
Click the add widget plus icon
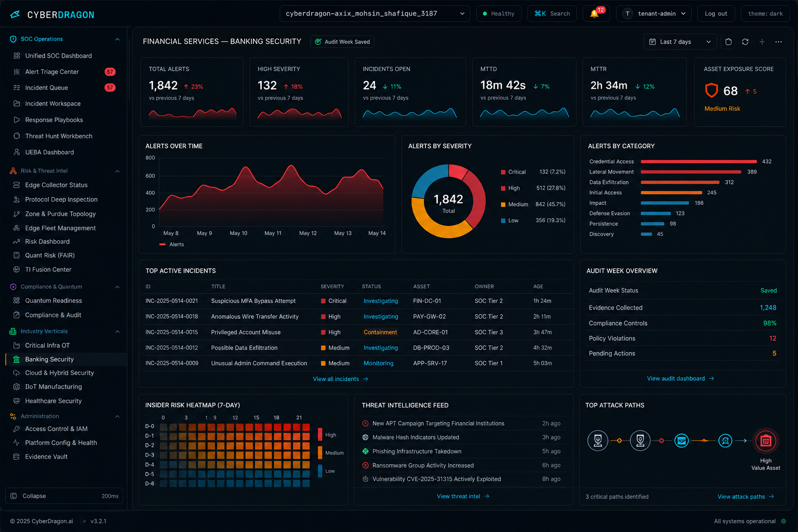pos(762,42)
